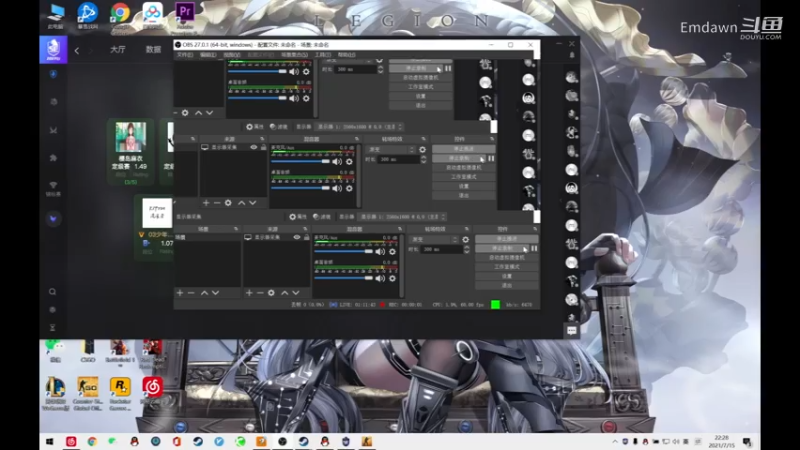This screenshot has height=450, width=800.
Task: Toggle display capture lock in main Sources dock
Action: point(307,237)
